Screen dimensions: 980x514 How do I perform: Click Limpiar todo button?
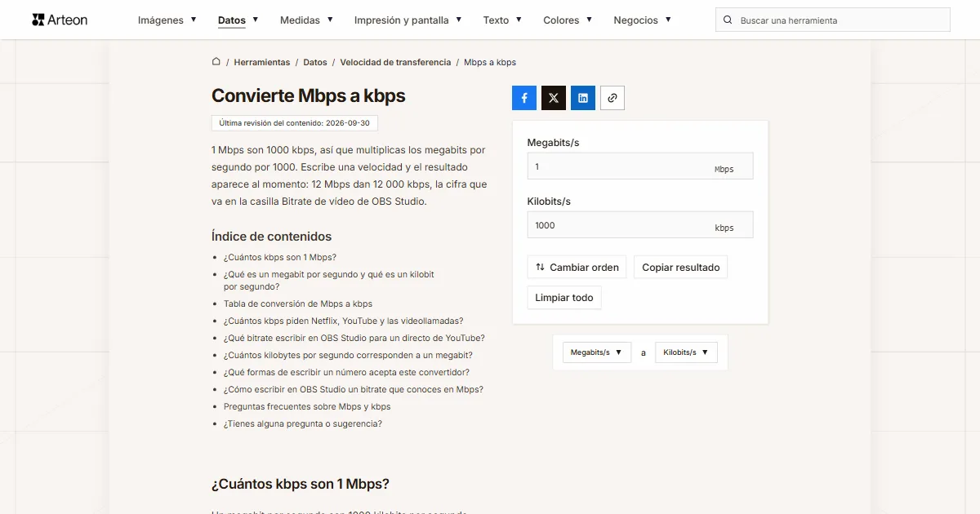tap(564, 298)
